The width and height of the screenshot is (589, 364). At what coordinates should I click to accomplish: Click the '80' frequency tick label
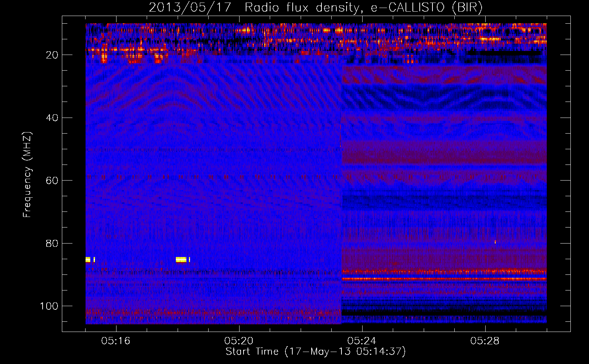click(x=52, y=243)
